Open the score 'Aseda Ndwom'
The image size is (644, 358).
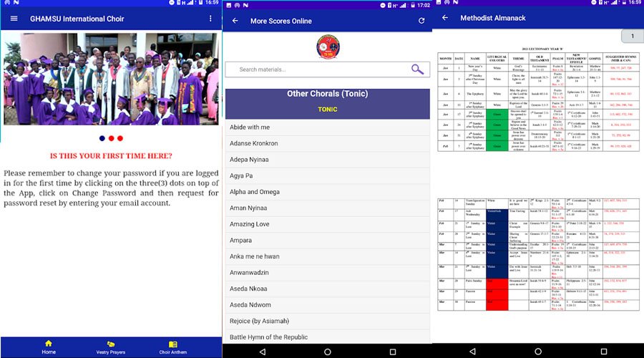coord(327,305)
